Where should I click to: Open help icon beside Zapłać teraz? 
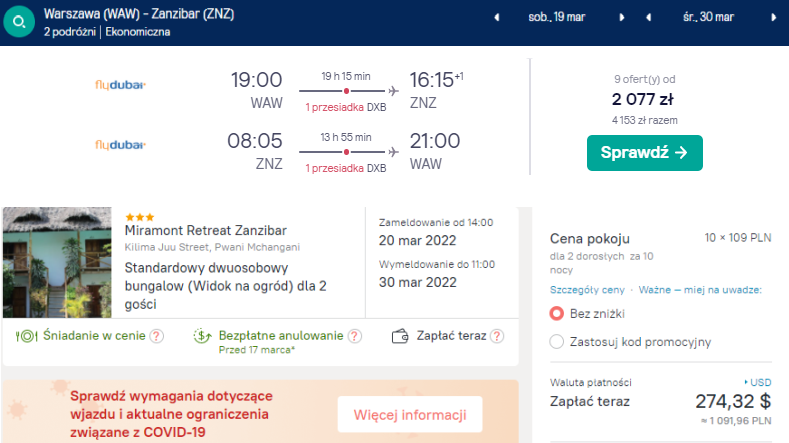497,336
